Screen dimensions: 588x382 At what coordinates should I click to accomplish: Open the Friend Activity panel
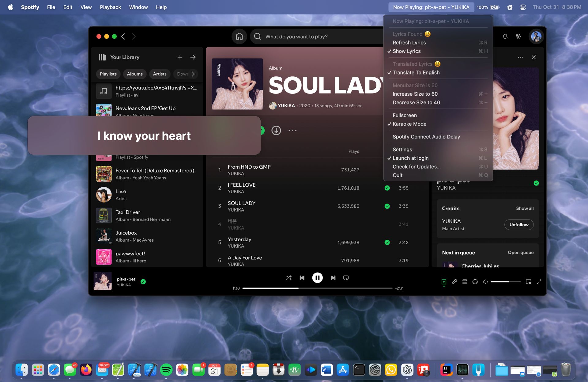(518, 36)
